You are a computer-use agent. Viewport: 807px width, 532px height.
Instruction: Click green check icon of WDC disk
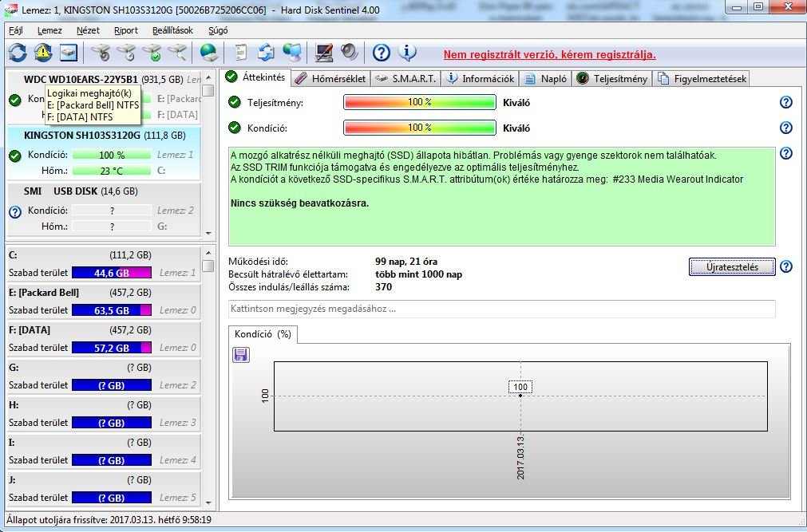tap(15, 100)
